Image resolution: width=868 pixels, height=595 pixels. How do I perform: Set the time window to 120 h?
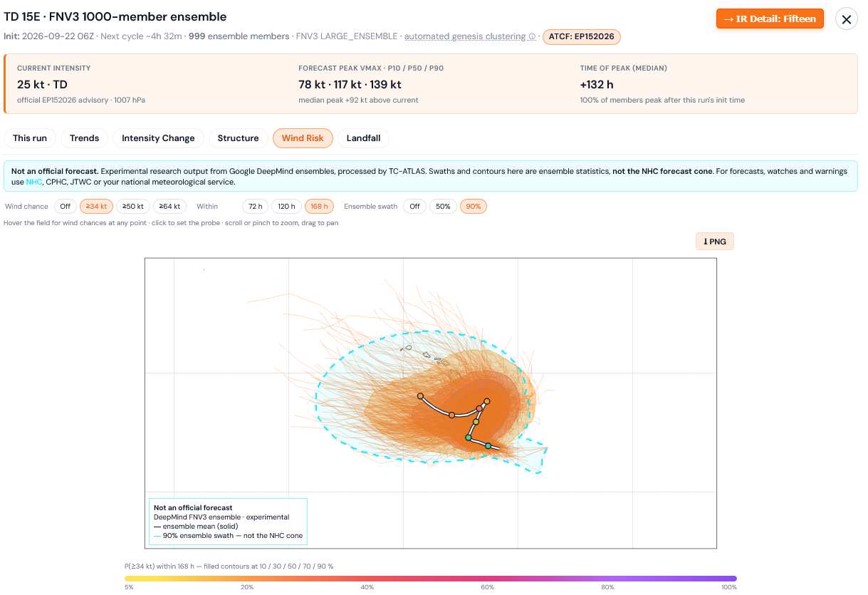(286, 207)
